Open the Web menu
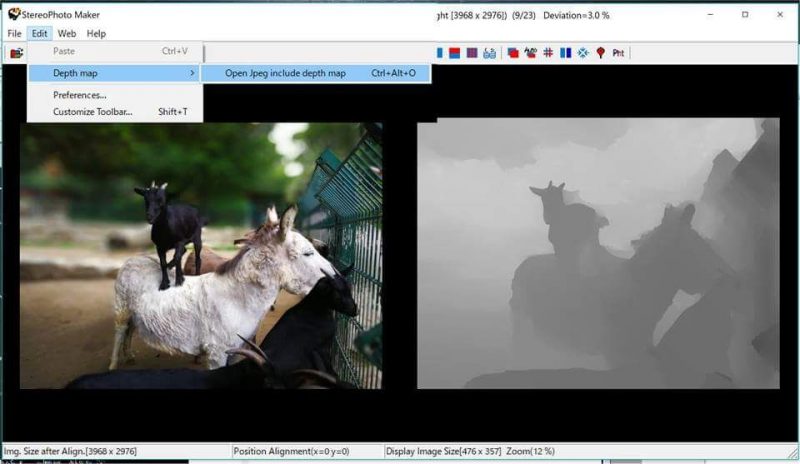The width and height of the screenshot is (800, 464). tap(66, 33)
